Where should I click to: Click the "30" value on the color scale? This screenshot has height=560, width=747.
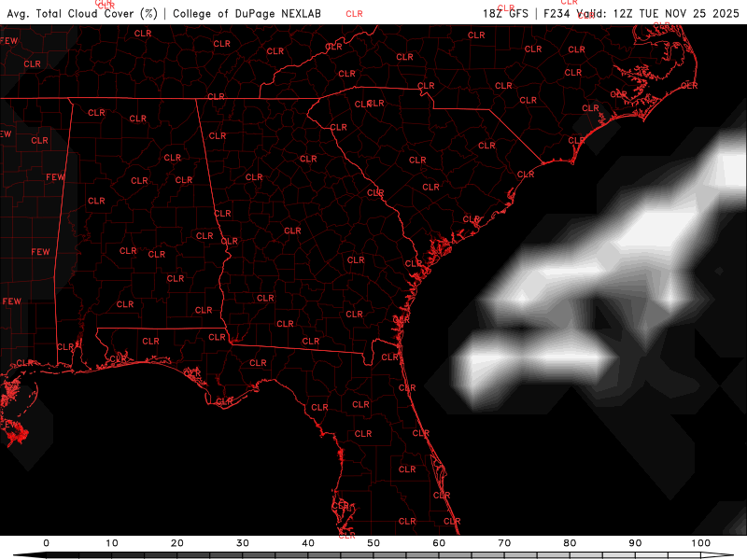243,543
